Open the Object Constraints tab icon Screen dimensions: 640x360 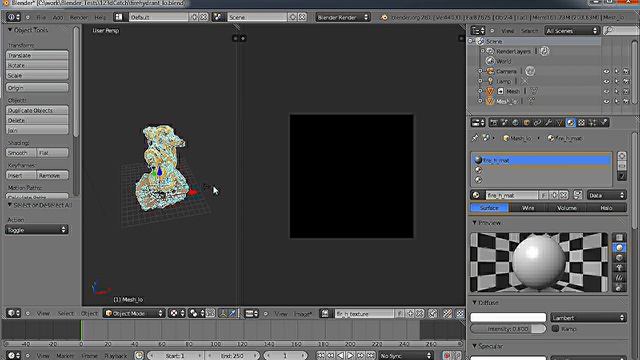pyautogui.click(x=538, y=122)
